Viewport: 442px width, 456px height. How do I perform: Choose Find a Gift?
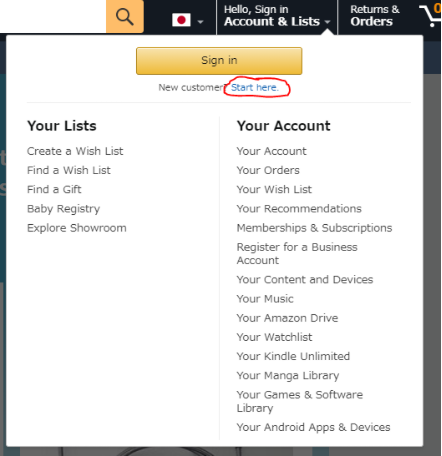point(54,190)
